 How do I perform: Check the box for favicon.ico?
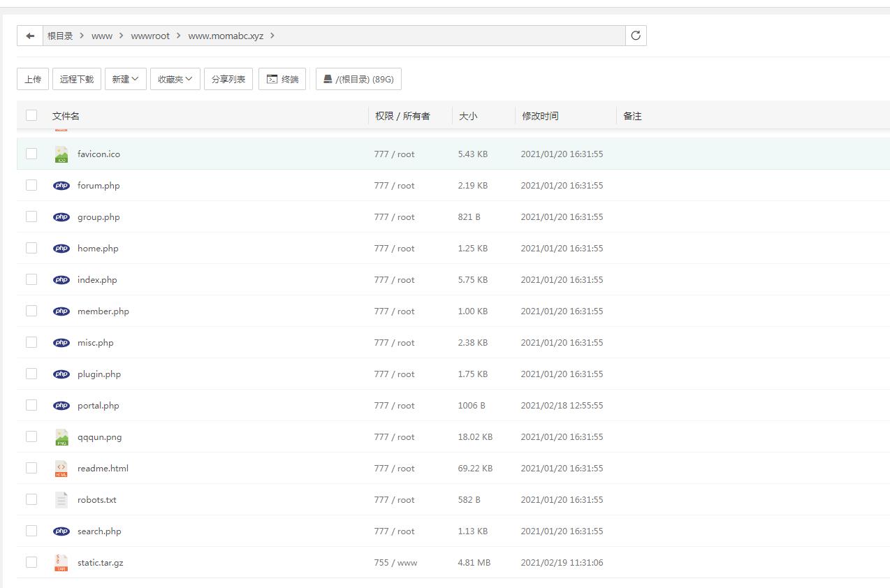click(31, 154)
